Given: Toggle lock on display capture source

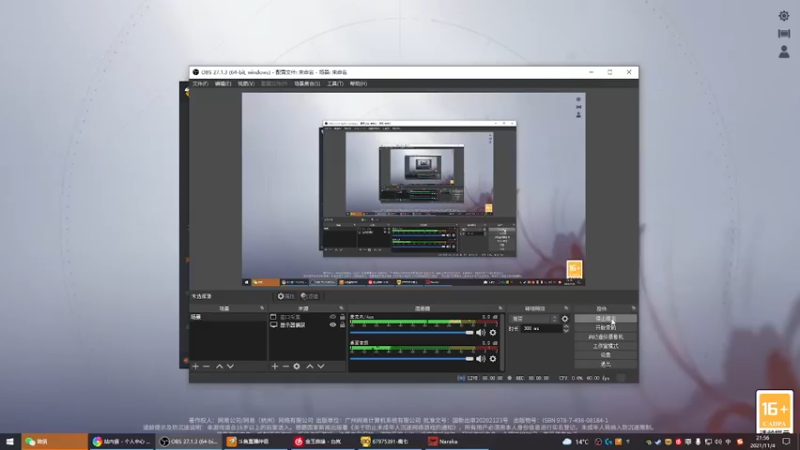Looking at the screenshot, I should (342, 325).
